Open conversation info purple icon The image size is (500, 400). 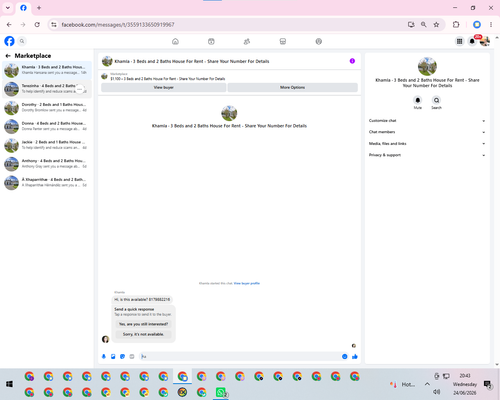coord(352,61)
